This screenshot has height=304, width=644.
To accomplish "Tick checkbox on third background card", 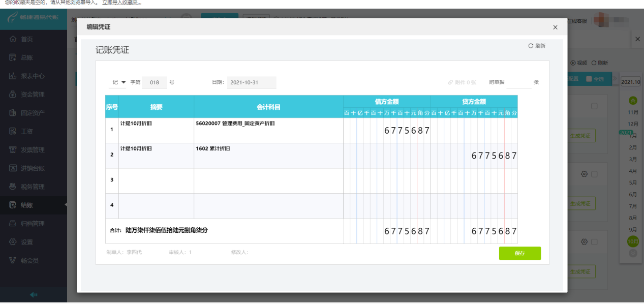I will tap(594, 241).
